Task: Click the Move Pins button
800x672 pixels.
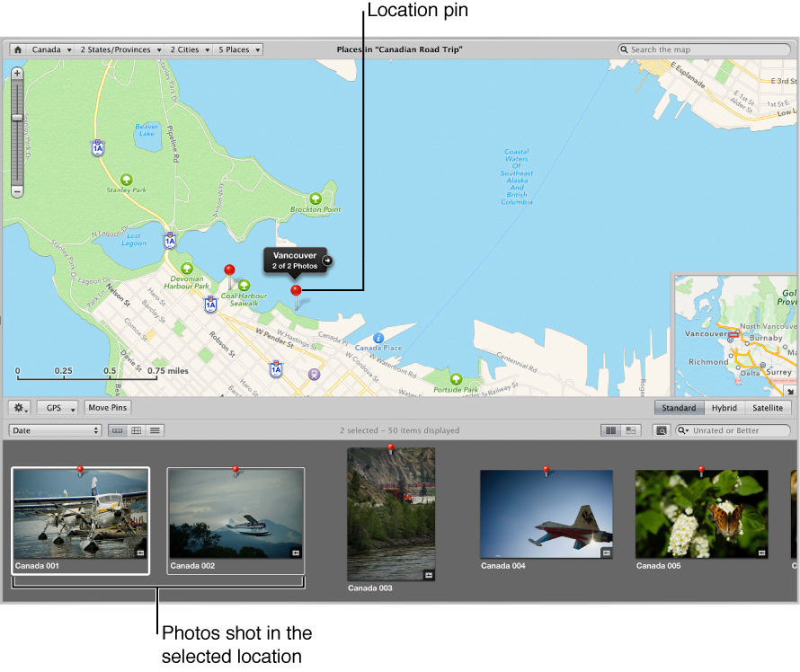Action: tap(106, 407)
